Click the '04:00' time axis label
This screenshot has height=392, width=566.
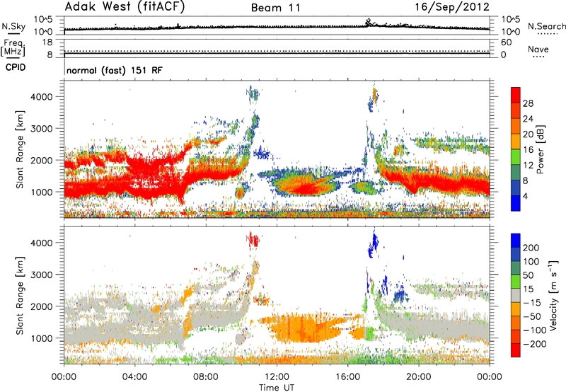click(x=134, y=377)
